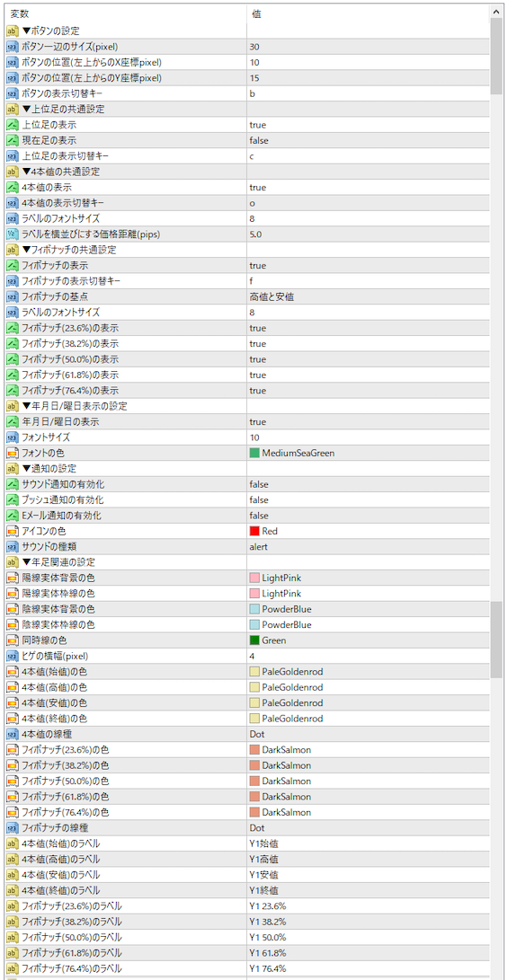Image resolution: width=508 pixels, height=980 pixels.
Task: Open the LightPink swatch for 陽線実体枠線の色
Action: point(254,594)
